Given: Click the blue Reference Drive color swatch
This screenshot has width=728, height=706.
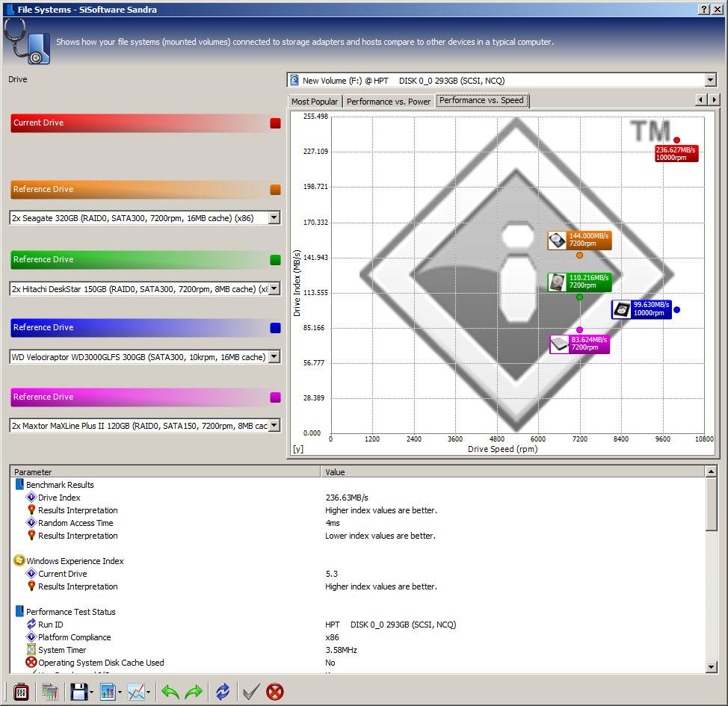Looking at the screenshot, I should [275, 328].
